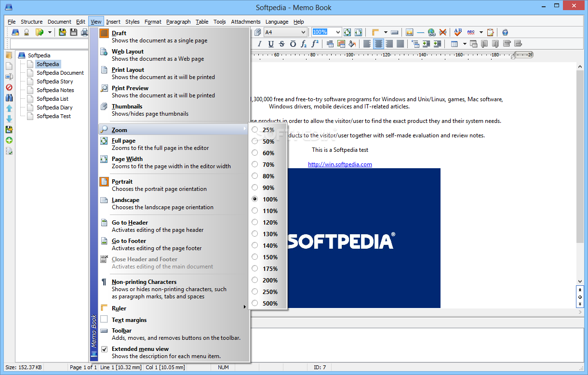Run the spell check AB icon
588x375 pixels.
coord(458,32)
